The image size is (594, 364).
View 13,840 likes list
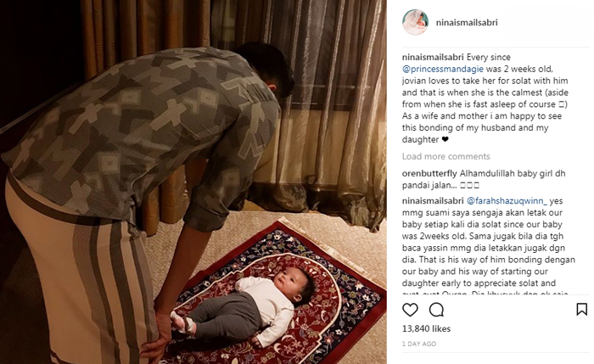pos(426,328)
